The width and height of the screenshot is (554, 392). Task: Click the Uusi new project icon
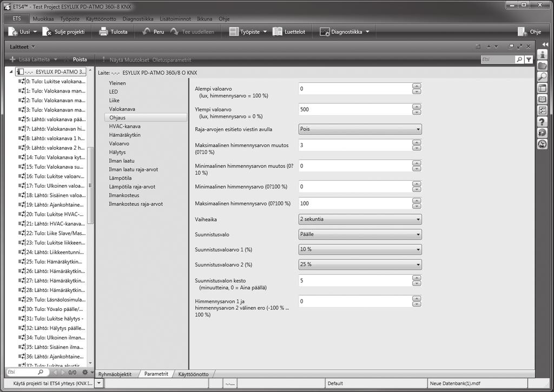point(13,32)
